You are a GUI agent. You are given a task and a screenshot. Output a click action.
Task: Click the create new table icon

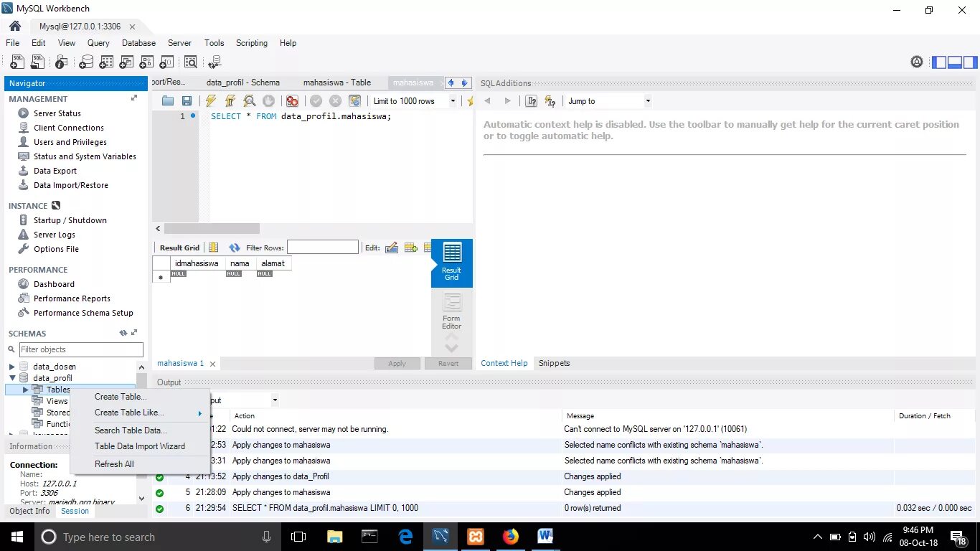coord(106,62)
